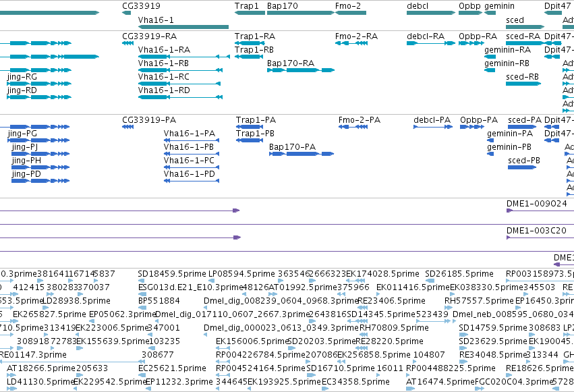Select the Opbp gene label
Viewport: 574px width, 392px height.
click(469, 6)
